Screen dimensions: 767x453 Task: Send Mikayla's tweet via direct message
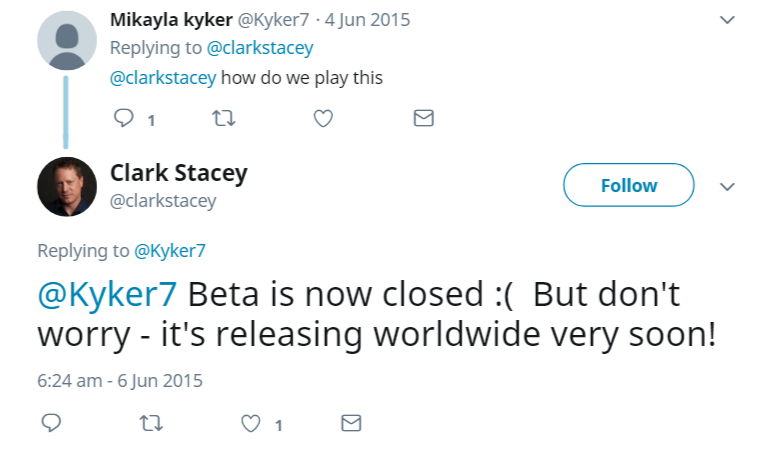(x=423, y=119)
